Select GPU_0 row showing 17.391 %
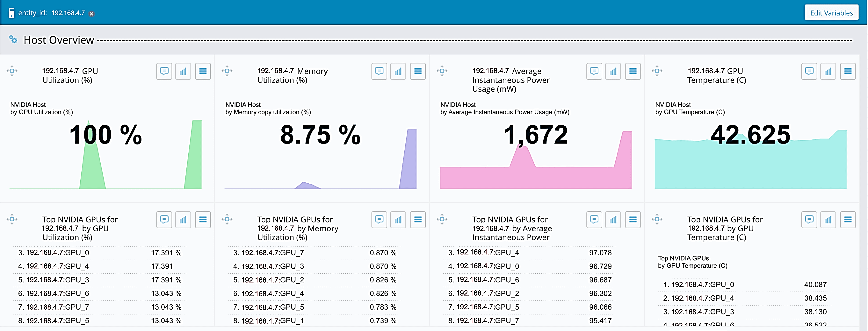This screenshot has height=331, width=868. pyautogui.click(x=100, y=253)
